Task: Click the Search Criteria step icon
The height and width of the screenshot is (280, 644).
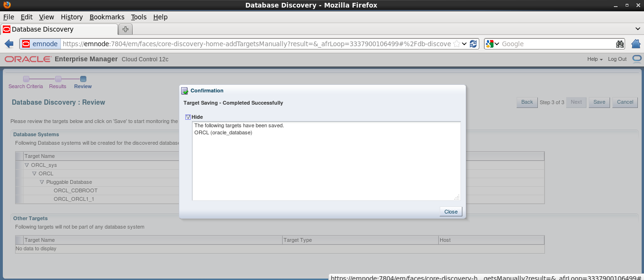Action: click(x=26, y=79)
